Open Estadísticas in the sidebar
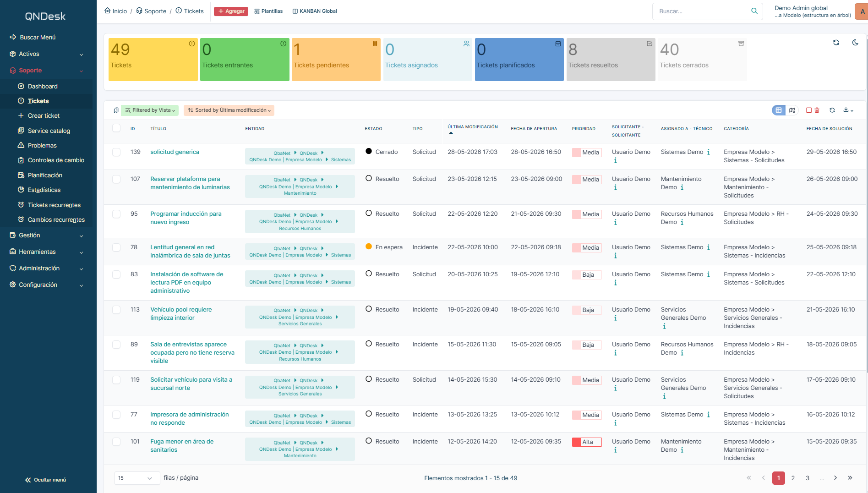Image resolution: width=868 pixels, height=493 pixels. coord(44,190)
